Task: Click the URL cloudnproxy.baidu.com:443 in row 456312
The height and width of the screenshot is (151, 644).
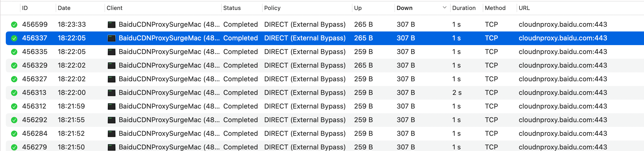Action: click(x=563, y=106)
